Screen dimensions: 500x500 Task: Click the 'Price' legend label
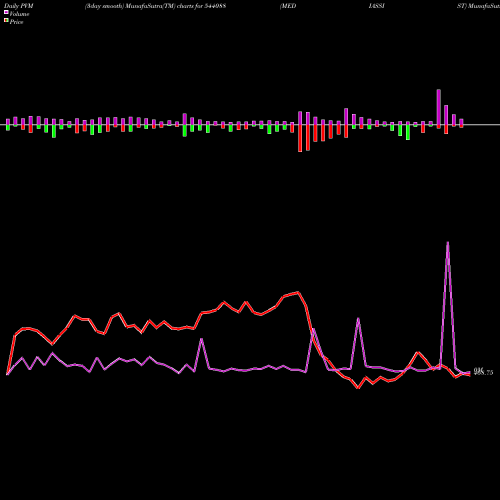(16, 22)
